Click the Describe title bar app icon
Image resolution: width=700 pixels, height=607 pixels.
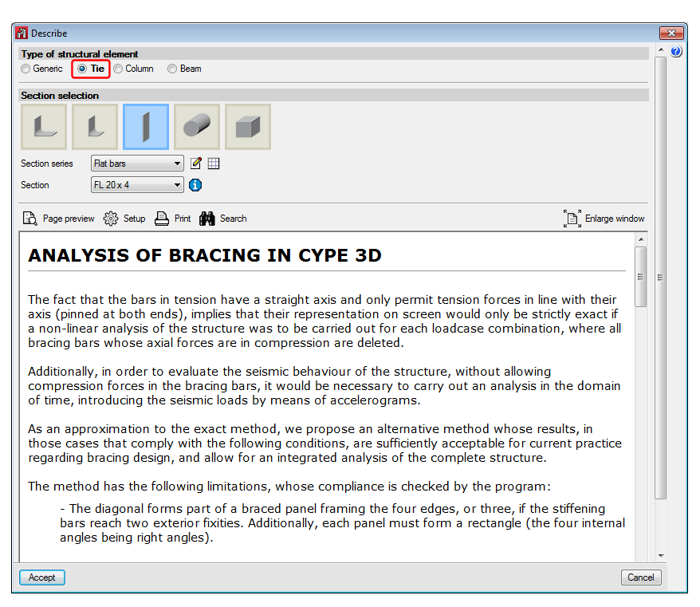pyautogui.click(x=22, y=33)
